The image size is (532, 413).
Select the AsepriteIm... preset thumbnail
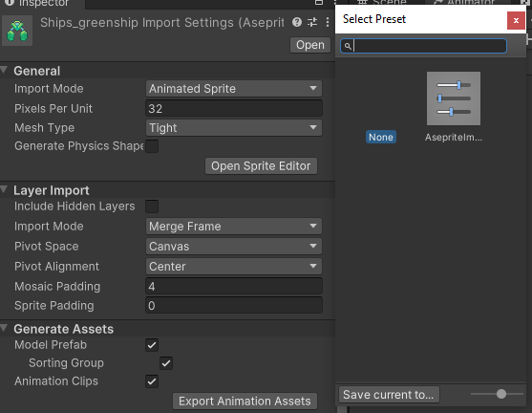[x=454, y=98]
